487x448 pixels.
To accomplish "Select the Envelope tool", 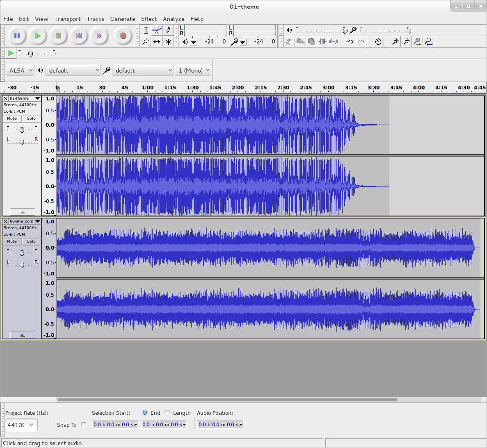I will [x=157, y=30].
